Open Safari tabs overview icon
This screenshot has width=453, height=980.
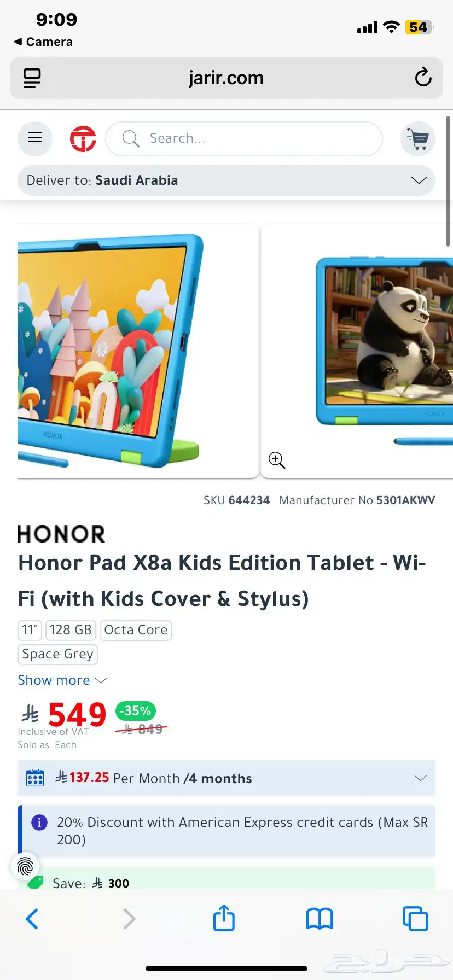[x=415, y=919]
